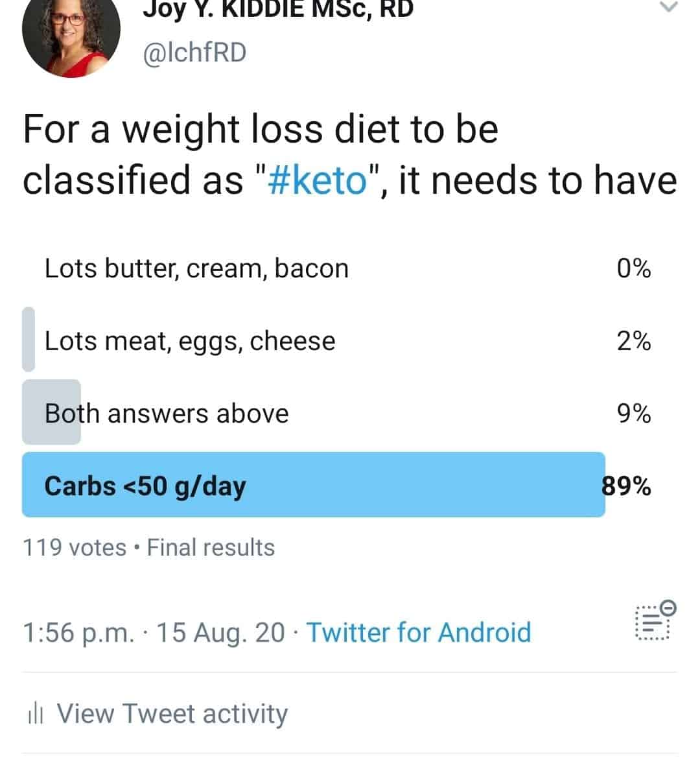Click the grey bar of 'Both answers above'
Screen dimensions: 700x778
coord(51,412)
